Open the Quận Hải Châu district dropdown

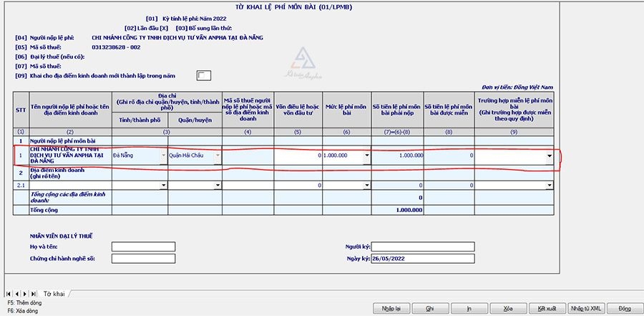[218, 155]
